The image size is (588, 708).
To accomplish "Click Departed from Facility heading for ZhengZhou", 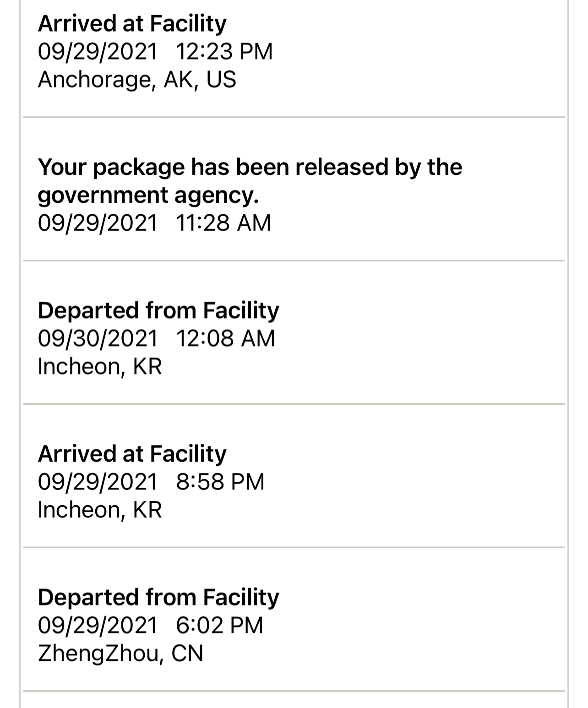I will pyautogui.click(x=158, y=597).
